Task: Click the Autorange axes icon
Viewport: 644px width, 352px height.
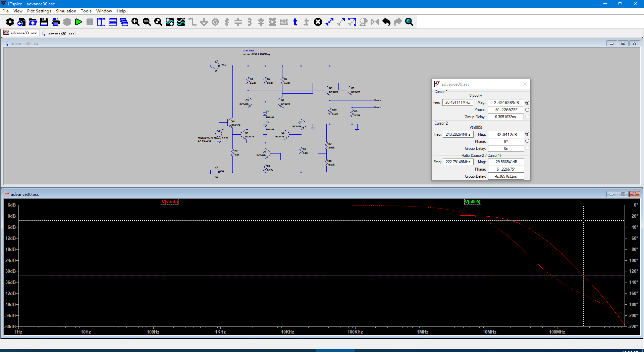Action: pyautogui.click(x=170, y=22)
